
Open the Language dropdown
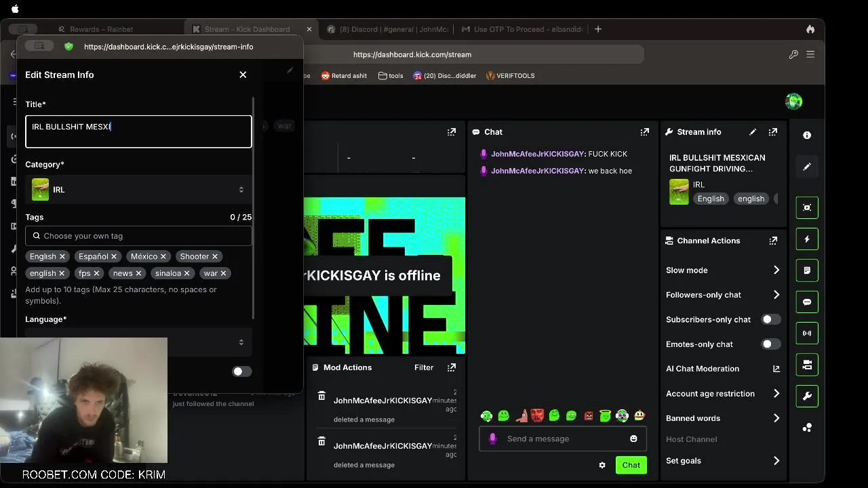coord(138,342)
